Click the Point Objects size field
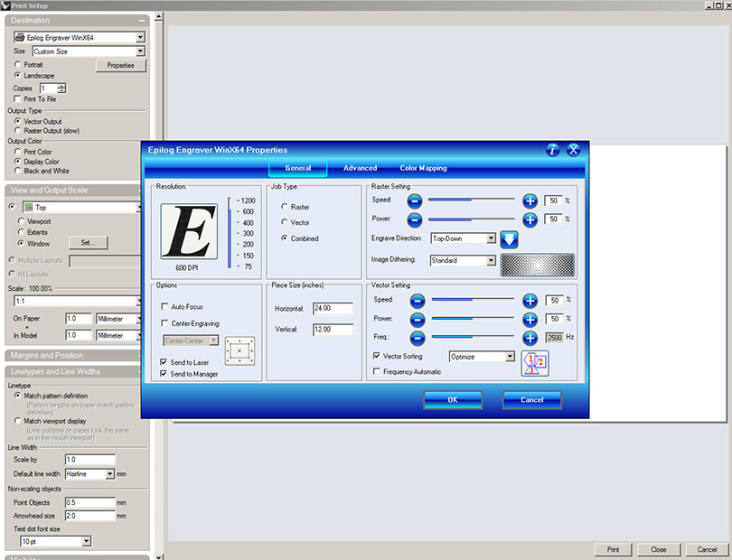This screenshot has width=732, height=560. tap(90, 502)
